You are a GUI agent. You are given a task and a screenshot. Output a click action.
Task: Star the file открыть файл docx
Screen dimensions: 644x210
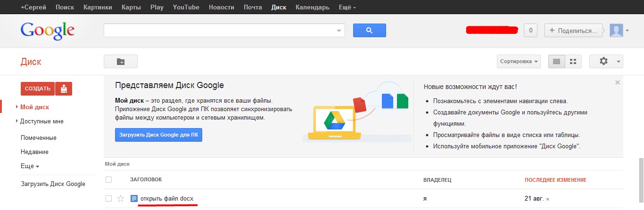(121, 199)
